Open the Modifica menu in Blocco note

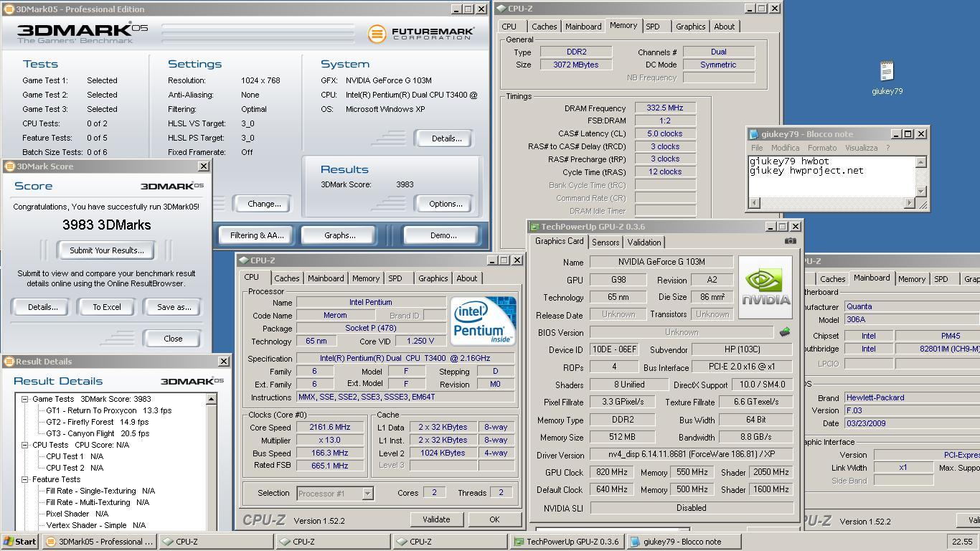click(x=785, y=148)
